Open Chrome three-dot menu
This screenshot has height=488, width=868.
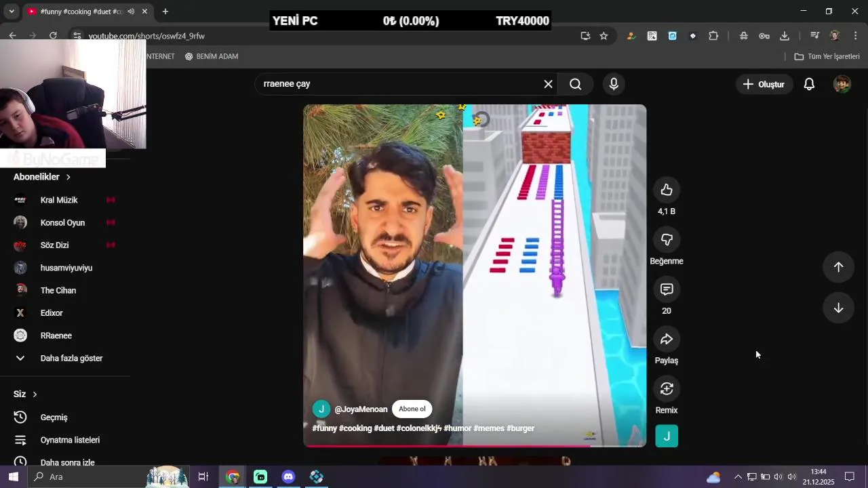coord(855,36)
